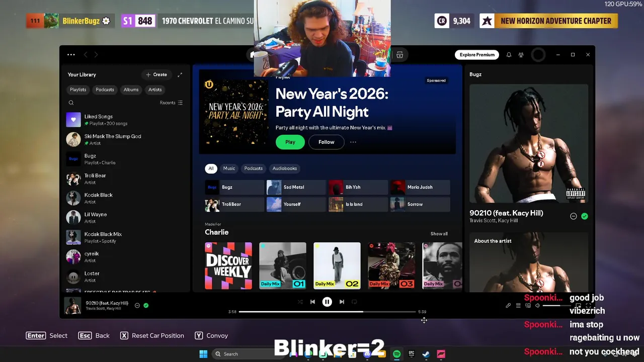Screen dimensions: 644x362
Task: Open the profile avatar menu
Action: 538,55
